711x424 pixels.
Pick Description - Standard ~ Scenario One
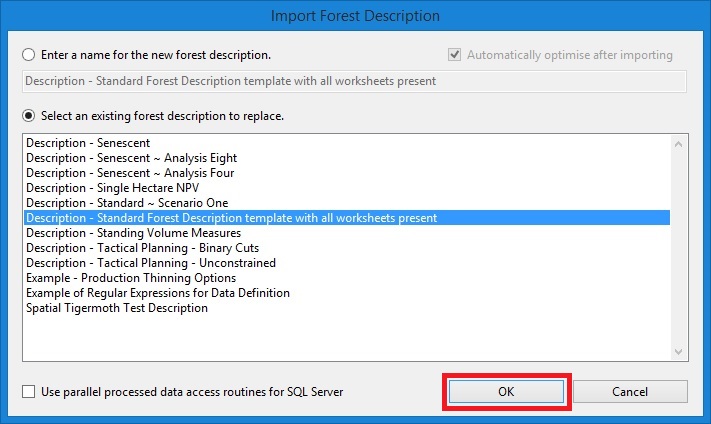point(347,203)
